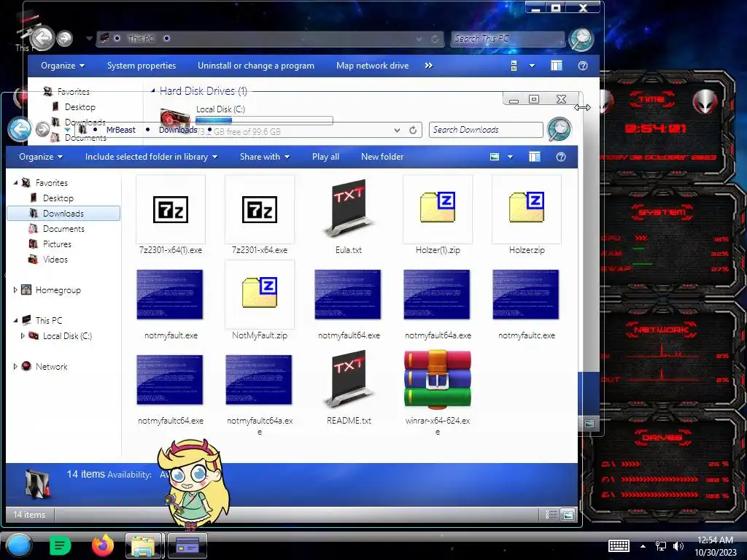Click the Play all button
747x560 pixels.
(325, 157)
